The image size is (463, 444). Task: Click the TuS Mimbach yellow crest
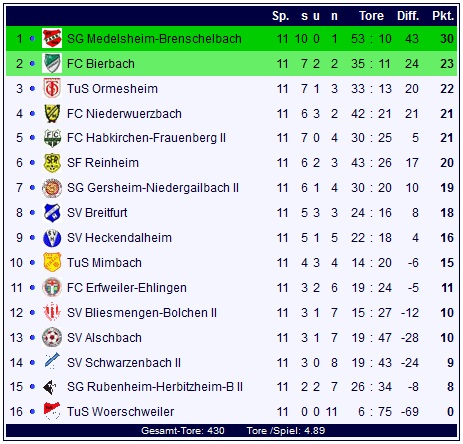pyautogui.click(x=52, y=262)
